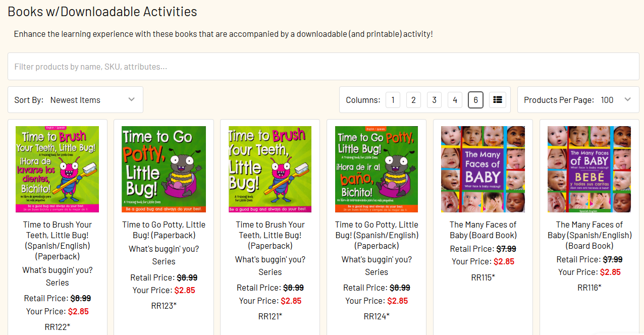Image resolution: width=644 pixels, height=335 pixels.
Task: Open the Sort By Newest Items dropdown
Action: pyautogui.click(x=75, y=100)
